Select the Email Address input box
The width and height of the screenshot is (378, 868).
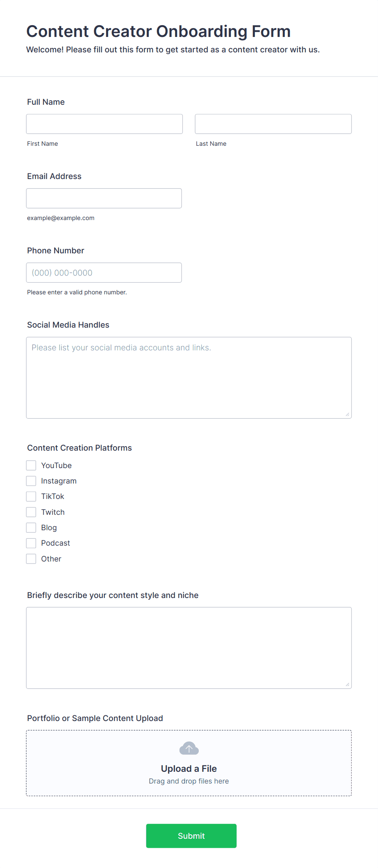[104, 198]
